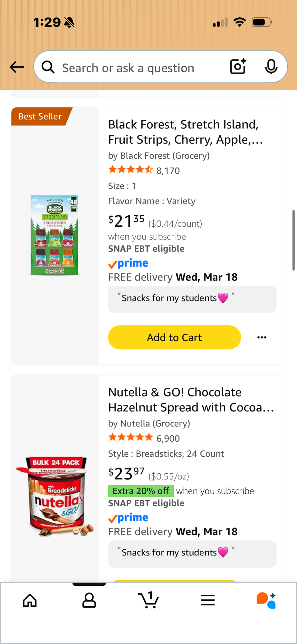View Black Forest Fruit Strips product image

[55, 235]
